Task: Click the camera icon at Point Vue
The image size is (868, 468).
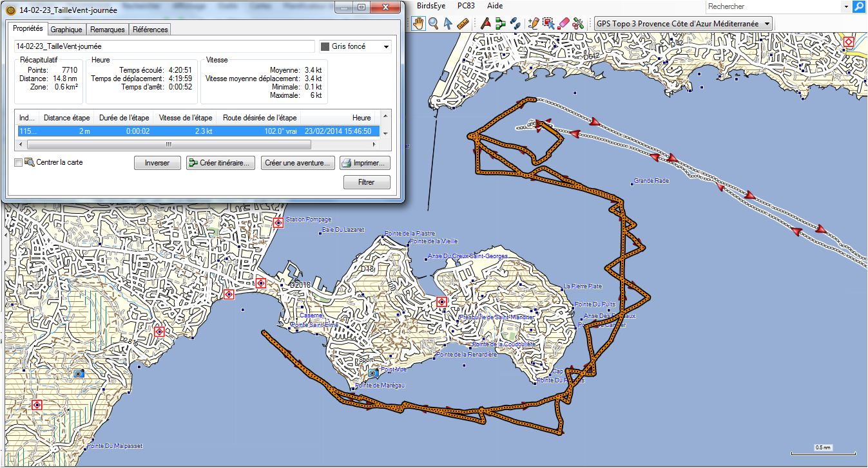Action: [372, 372]
